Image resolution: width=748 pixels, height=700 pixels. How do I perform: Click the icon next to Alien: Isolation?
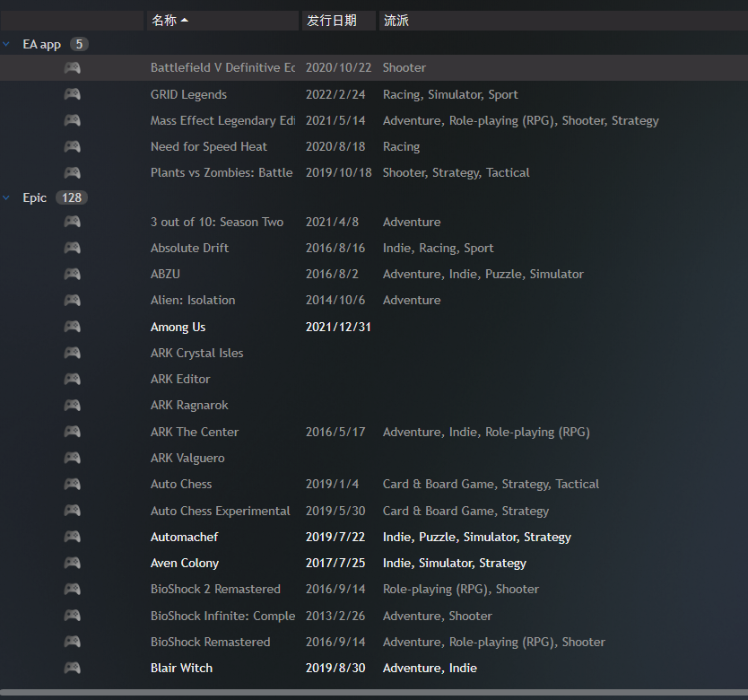click(x=72, y=300)
